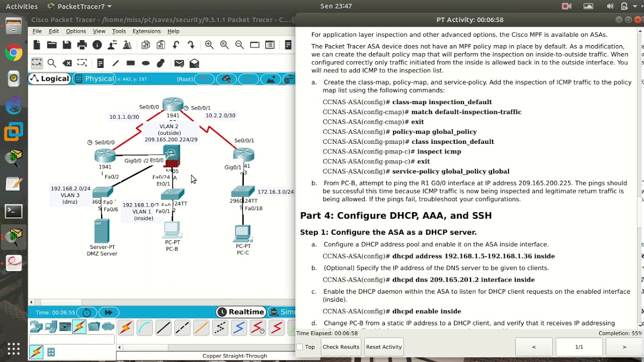Screen dimensions: 644x362
Task: Toggle the Top checkbox in PT Activity
Action: point(300,347)
